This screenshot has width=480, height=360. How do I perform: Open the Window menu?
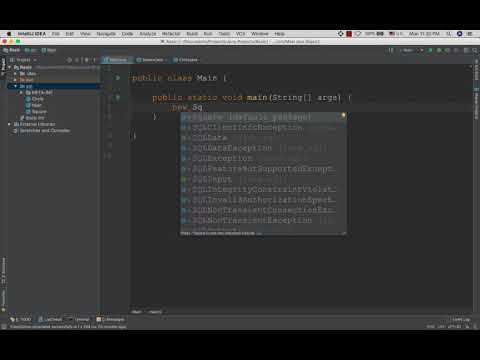coord(260,34)
